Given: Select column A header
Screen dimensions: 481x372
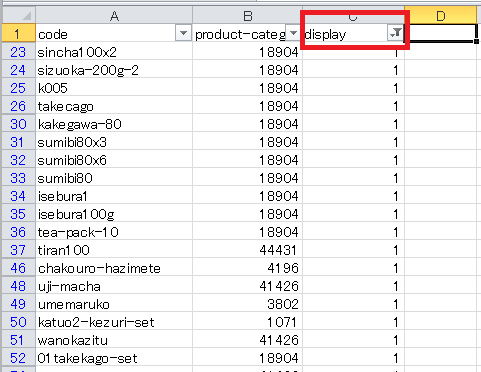Looking at the screenshot, I should point(114,15).
